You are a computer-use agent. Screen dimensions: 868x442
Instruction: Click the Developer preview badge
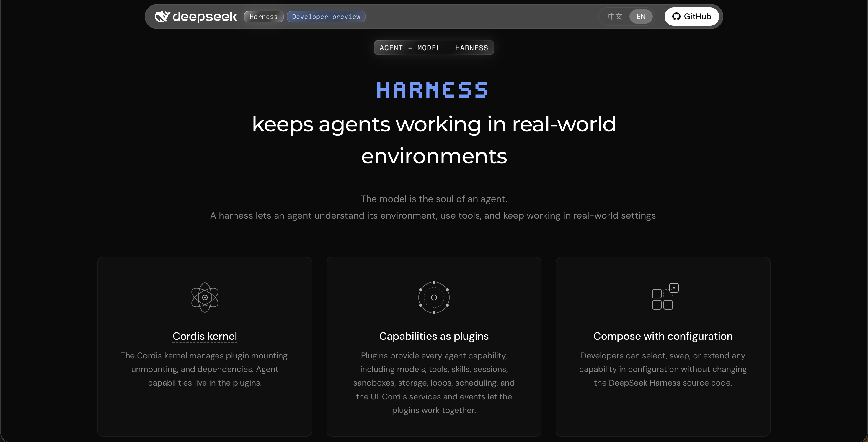[326, 17]
